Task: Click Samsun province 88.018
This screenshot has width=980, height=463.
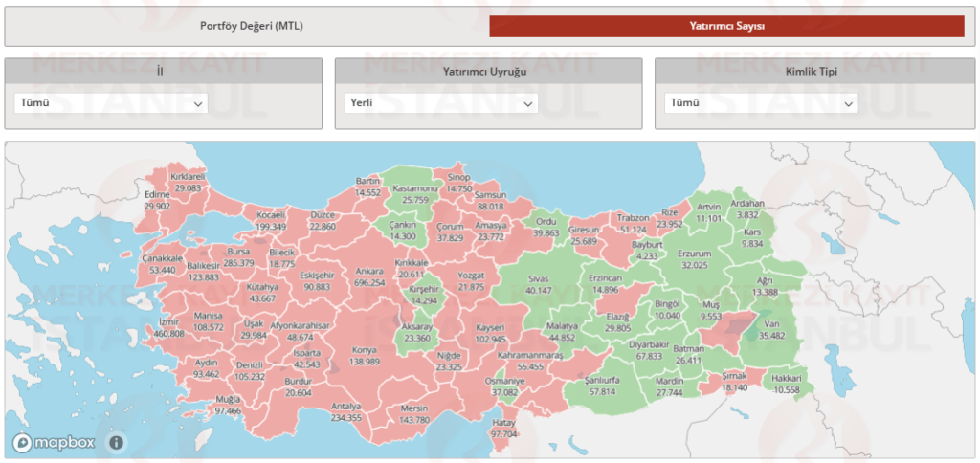Action: click(x=490, y=200)
